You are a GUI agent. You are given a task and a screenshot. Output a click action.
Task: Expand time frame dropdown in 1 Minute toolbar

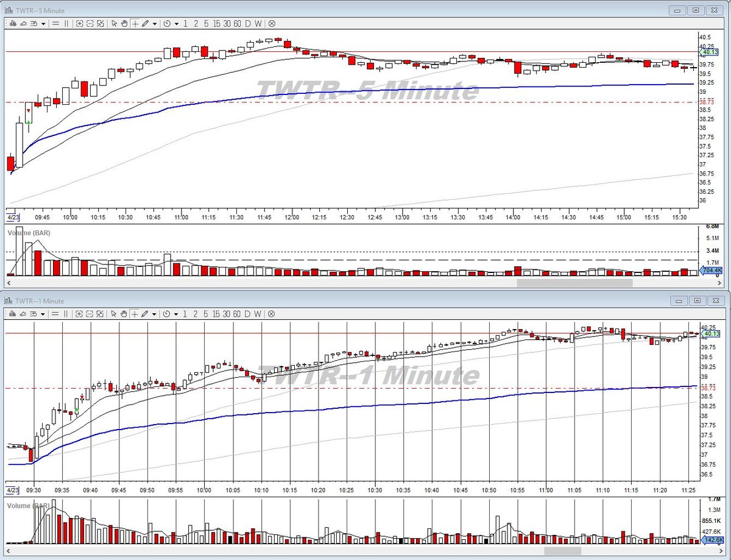tap(176, 313)
